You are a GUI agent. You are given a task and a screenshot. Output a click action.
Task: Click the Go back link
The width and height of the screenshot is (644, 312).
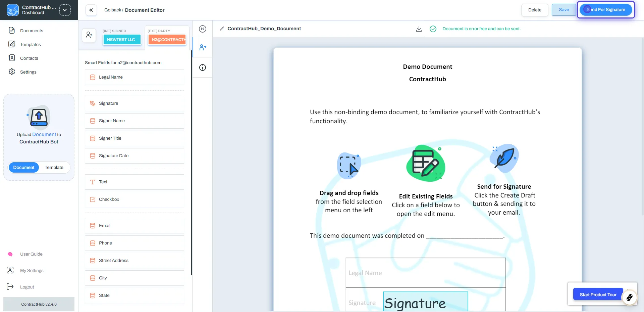click(113, 10)
